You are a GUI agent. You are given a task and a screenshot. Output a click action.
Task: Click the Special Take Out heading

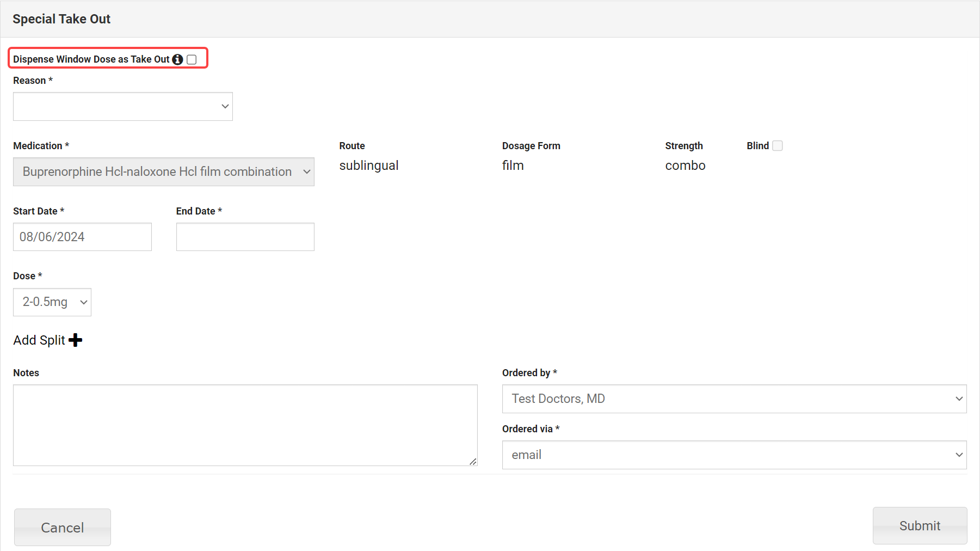click(61, 19)
